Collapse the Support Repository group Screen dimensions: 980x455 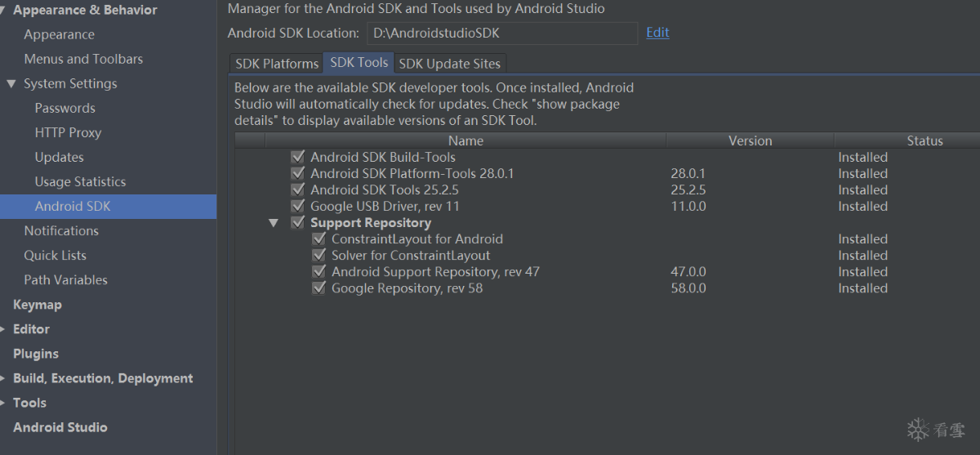click(274, 223)
